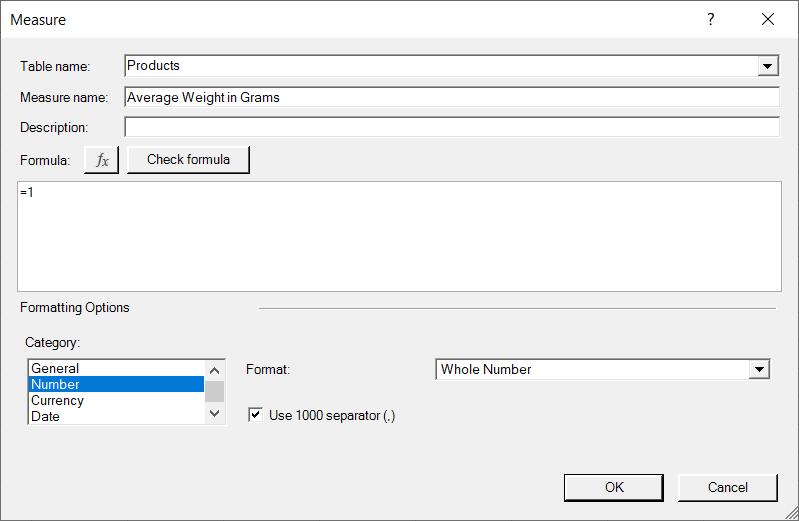Viewport: 799px width, 521px height.
Task: Open the Table name dropdown arrow
Action: [767, 66]
